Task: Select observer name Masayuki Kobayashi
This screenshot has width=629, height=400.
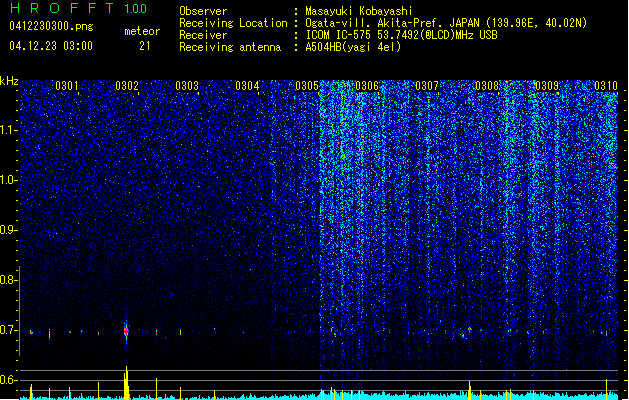Action: point(359,11)
